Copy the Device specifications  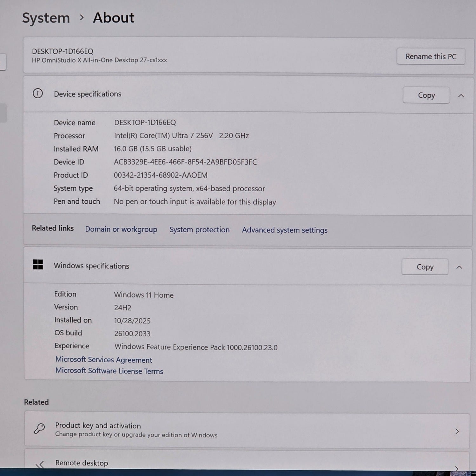(426, 96)
